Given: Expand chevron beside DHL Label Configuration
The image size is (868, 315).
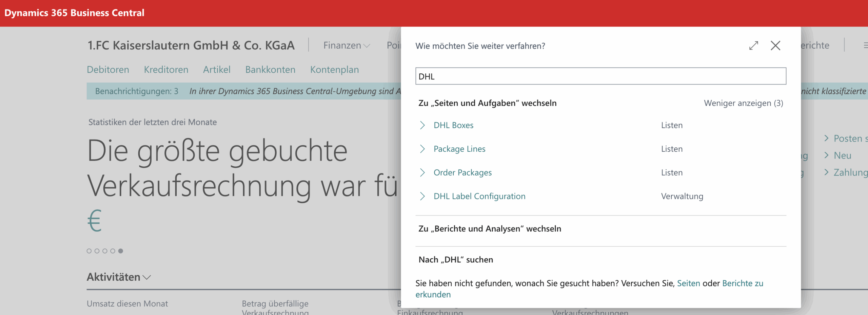Looking at the screenshot, I should [422, 196].
